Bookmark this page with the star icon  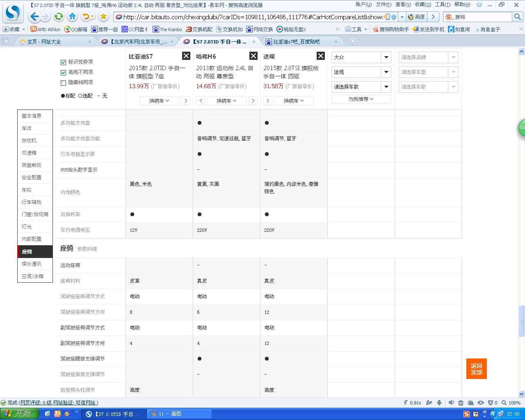click(x=103, y=17)
